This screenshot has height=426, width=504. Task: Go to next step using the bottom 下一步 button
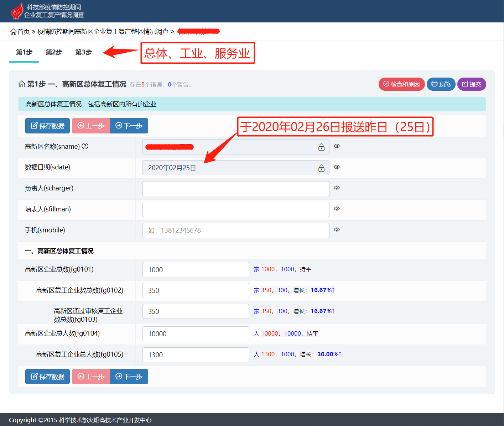click(x=129, y=377)
